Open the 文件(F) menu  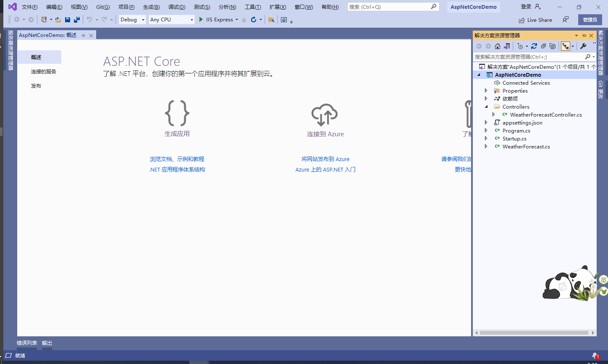pos(29,7)
